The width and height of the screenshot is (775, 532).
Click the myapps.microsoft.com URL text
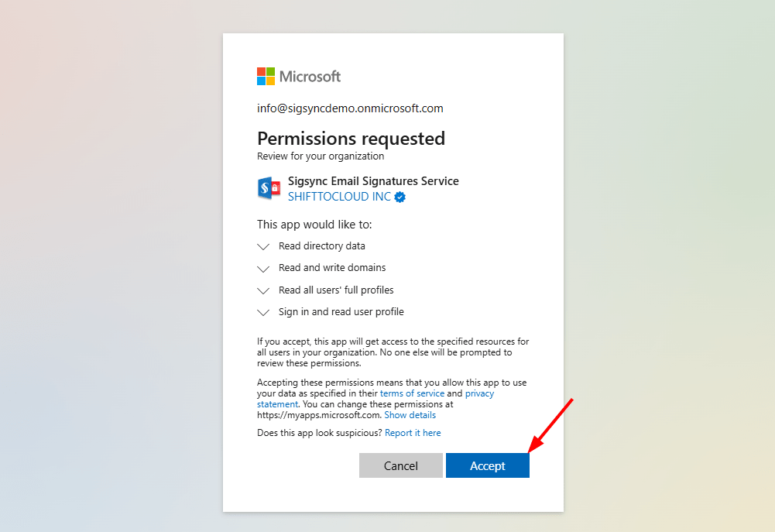[318, 415]
